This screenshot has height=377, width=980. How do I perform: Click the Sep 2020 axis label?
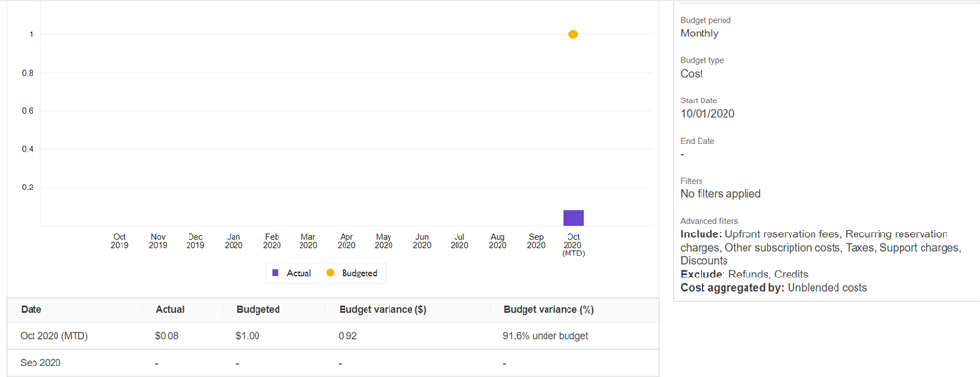tap(536, 241)
